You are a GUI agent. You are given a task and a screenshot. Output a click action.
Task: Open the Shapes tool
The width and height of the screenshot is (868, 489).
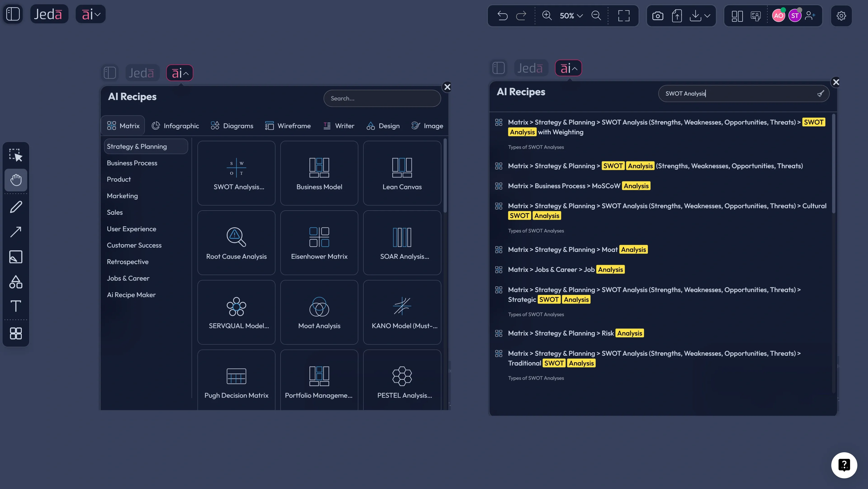tap(15, 282)
